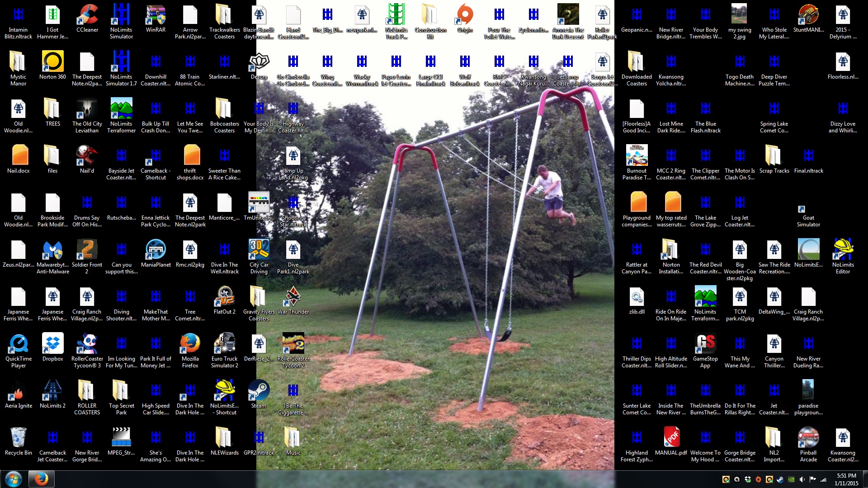
Task: Click the volume speaker tray icon
Action: coord(802,479)
